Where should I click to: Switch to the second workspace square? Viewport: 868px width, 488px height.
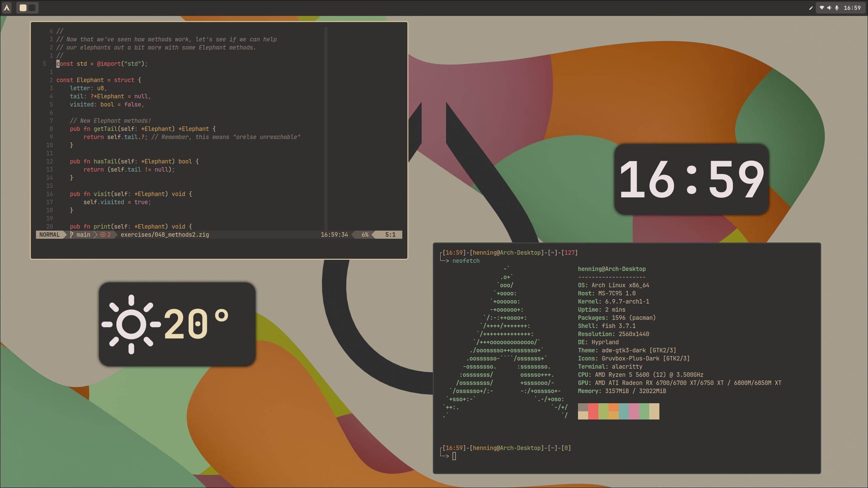pyautogui.click(x=32, y=7)
